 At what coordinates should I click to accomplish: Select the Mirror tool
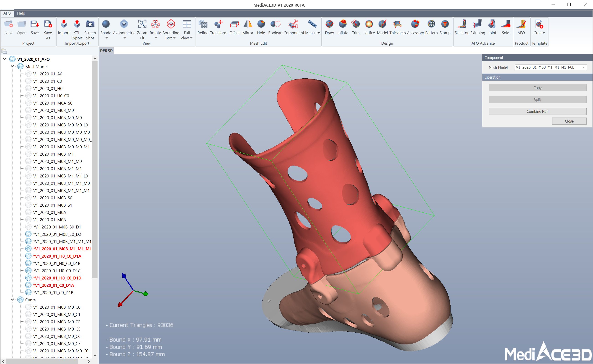click(248, 27)
